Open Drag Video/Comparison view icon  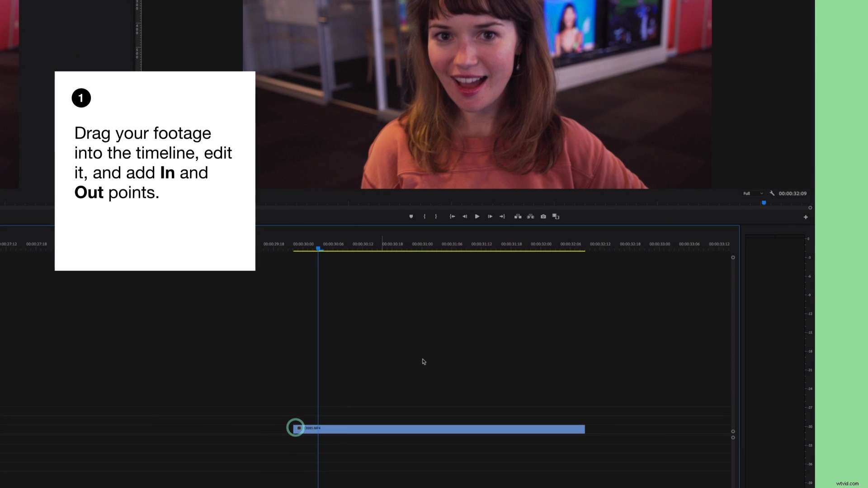coord(556,216)
